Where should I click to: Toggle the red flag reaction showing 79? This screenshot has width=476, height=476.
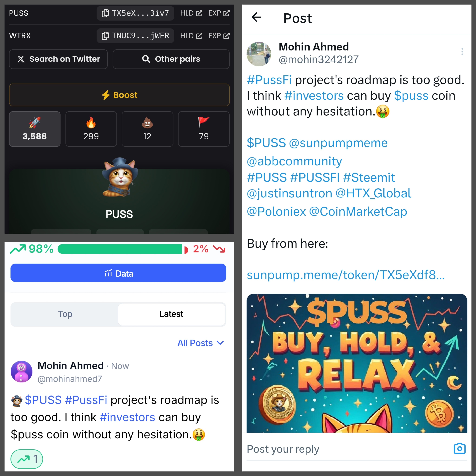click(x=204, y=129)
